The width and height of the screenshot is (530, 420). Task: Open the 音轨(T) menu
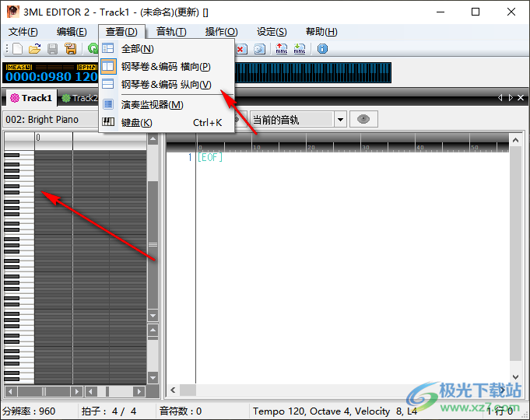pyautogui.click(x=171, y=32)
